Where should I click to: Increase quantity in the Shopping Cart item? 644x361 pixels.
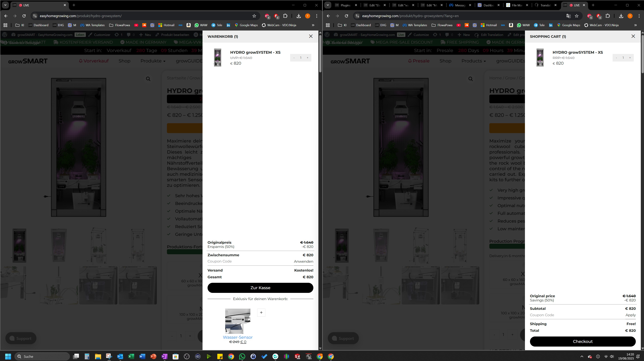630,58
